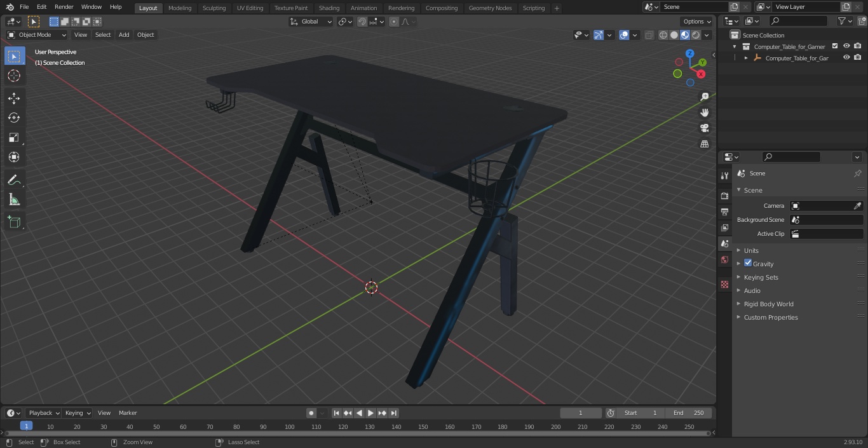868x448 pixels.
Task: Toggle the Gravity checkbox
Action: [748, 263]
